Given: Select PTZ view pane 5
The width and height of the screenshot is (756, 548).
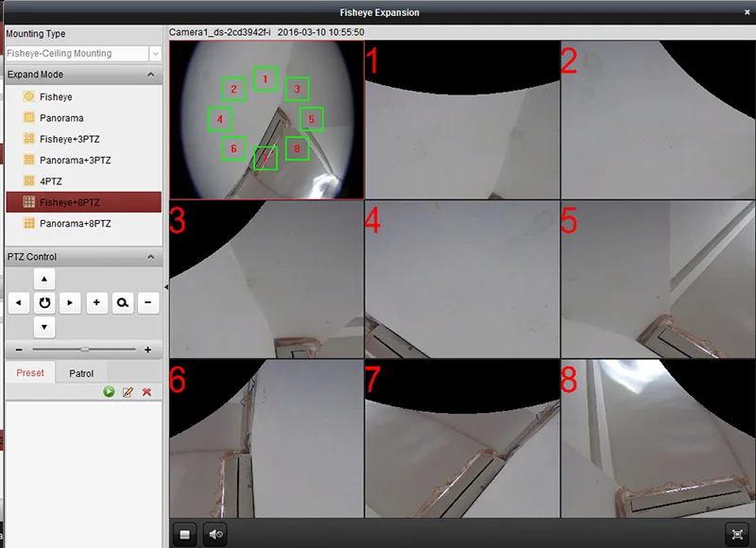Looking at the screenshot, I should point(658,279).
